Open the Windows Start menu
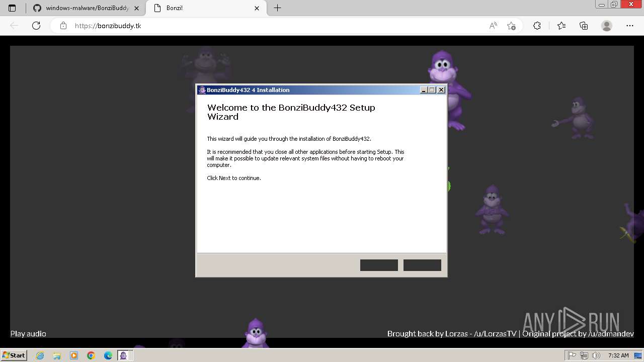 coord(14,355)
